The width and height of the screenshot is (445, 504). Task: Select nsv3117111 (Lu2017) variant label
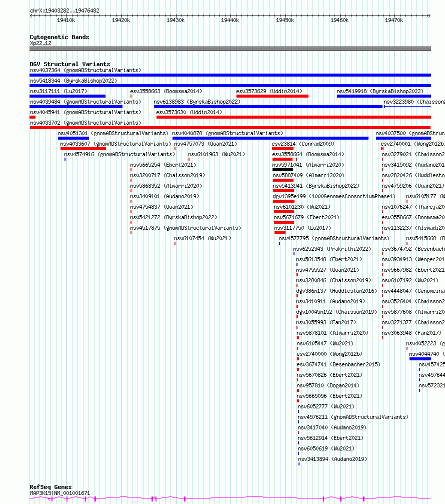(59, 91)
